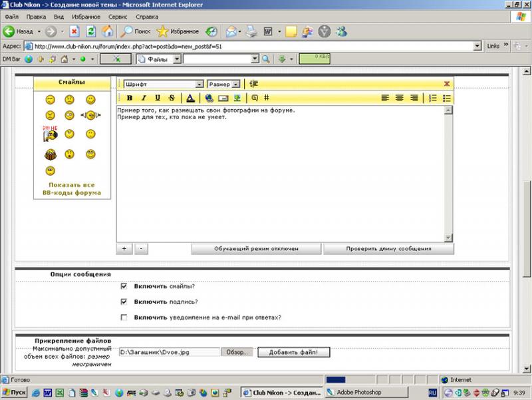Open Поиск search in IE toolbar
The height and width of the screenshot is (400, 532).
tap(136, 31)
